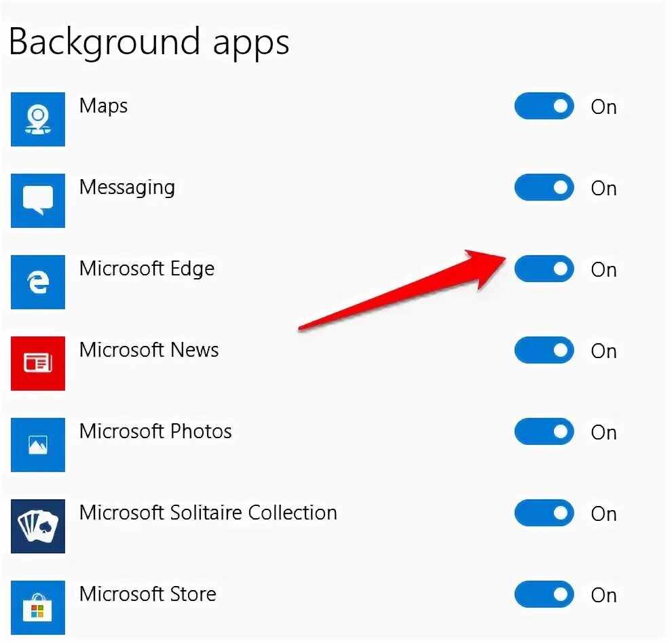Select the "Microsoft News" label

point(149,350)
